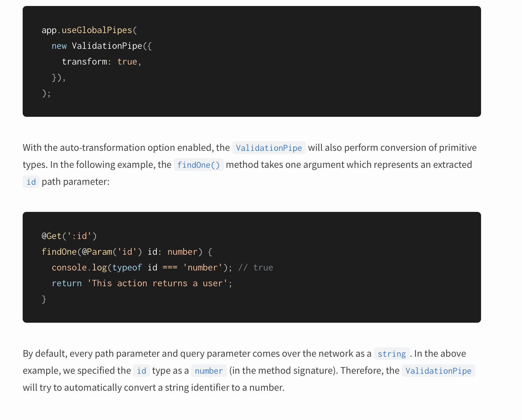Click the string inline code tag
This screenshot has width=522, height=420.
coord(392,354)
